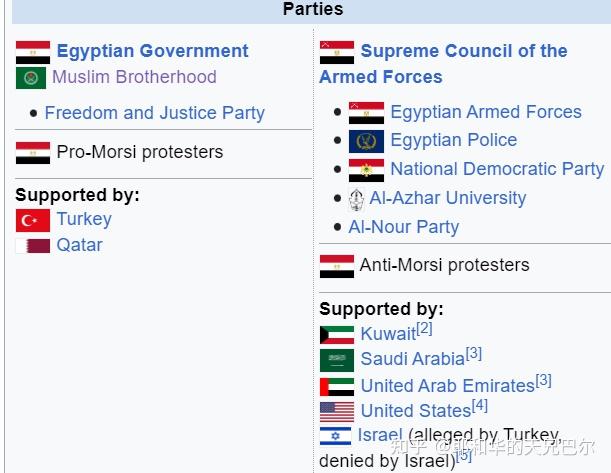The height and width of the screenshot is (473, 611).
Task: Click the Israel flag icon
Action: pos(335,436)
